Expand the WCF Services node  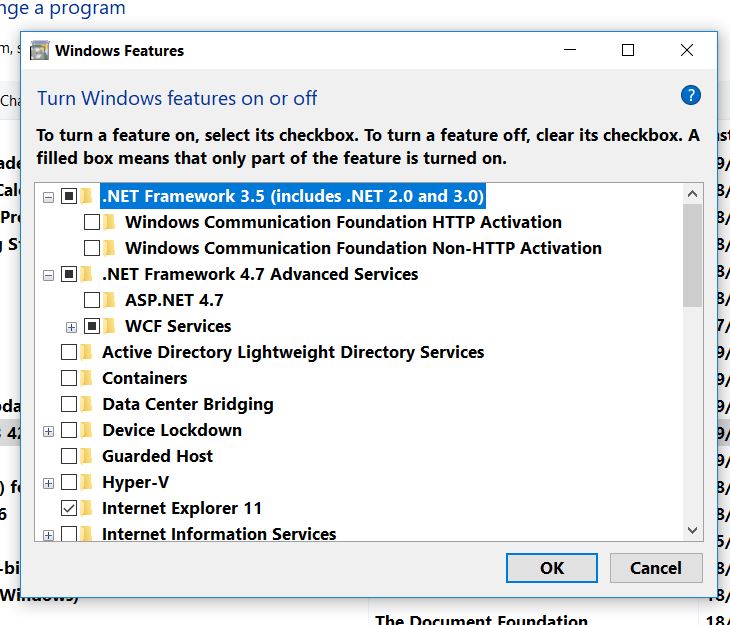point(71,327)
